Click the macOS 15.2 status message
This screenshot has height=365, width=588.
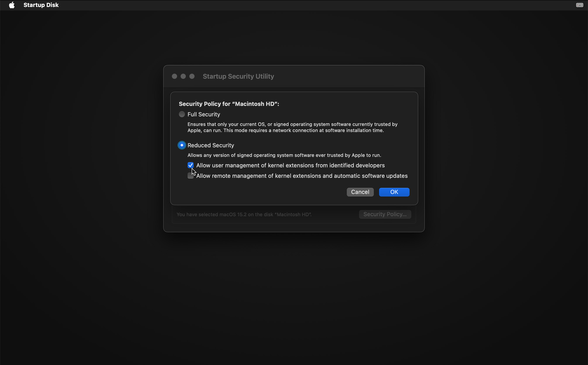click(244, 214)
